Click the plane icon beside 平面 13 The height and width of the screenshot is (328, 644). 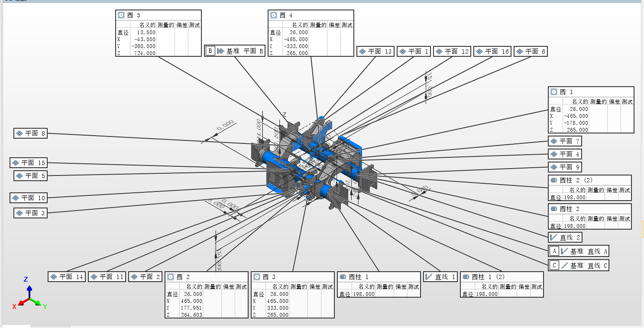[362, 52]
